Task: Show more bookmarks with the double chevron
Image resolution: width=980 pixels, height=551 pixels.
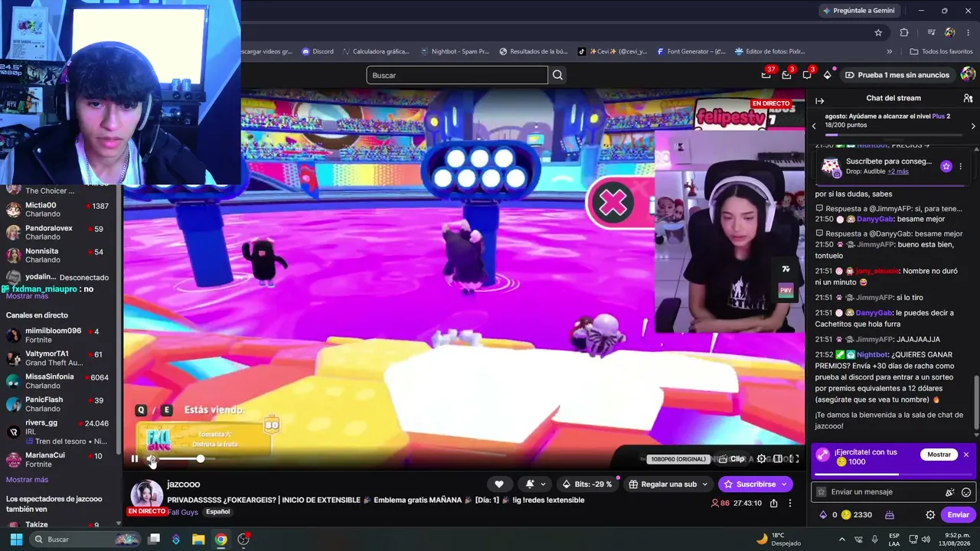Action: point(890,52)
